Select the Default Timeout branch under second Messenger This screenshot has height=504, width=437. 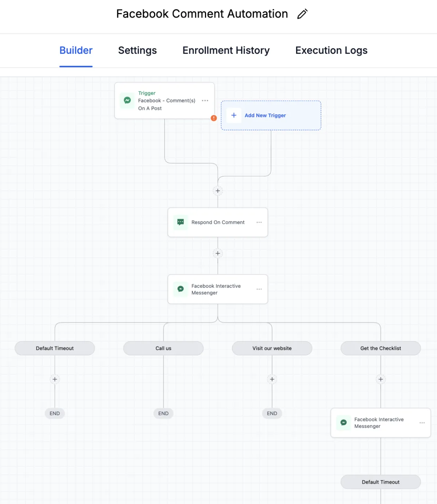(x=381, y=482)
